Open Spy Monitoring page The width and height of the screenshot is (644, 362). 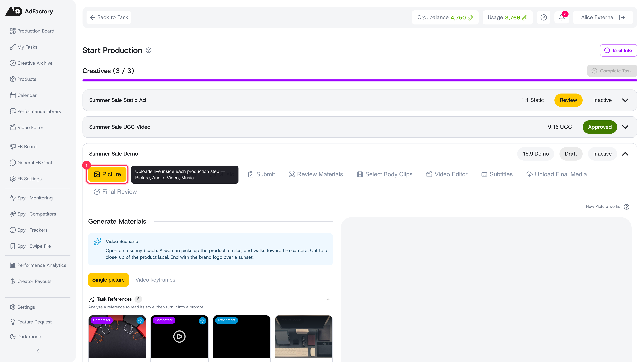coord(31,198)
